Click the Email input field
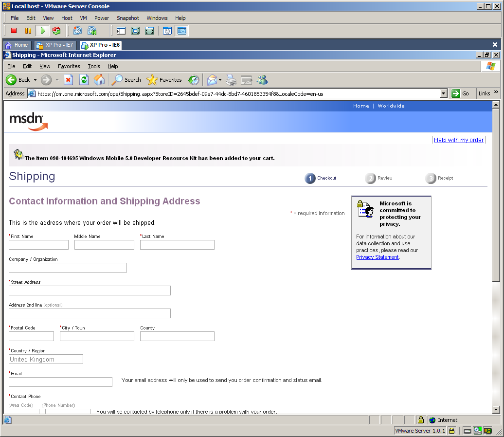Viewport: 504px width, 437px height. [60, 382]
